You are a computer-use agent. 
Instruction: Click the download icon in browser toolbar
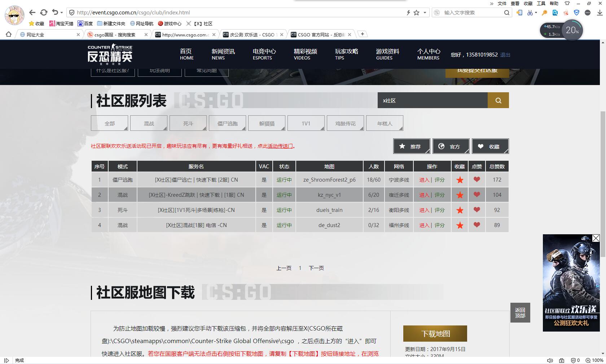pos(600,13)
